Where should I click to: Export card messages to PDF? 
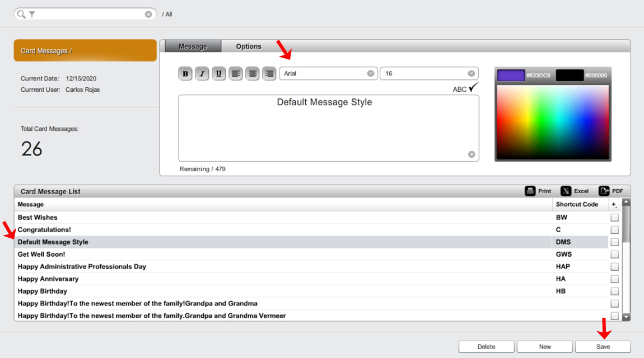611,191
